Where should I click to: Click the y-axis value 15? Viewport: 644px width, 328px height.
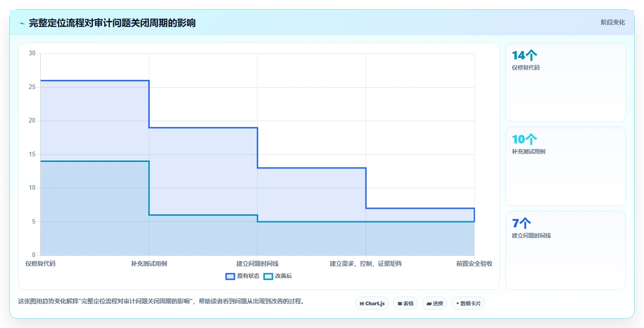(32, 154)
